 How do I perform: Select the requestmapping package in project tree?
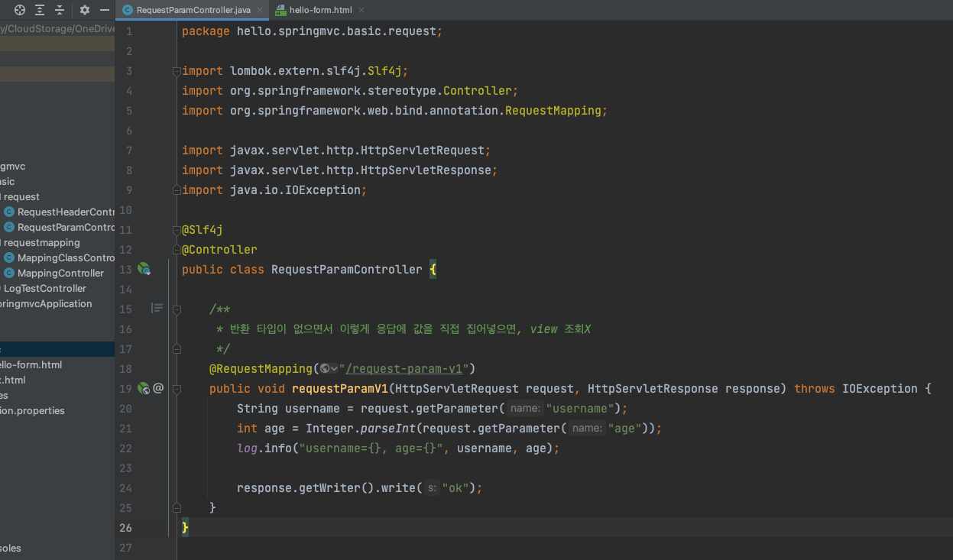pos(41,242)
